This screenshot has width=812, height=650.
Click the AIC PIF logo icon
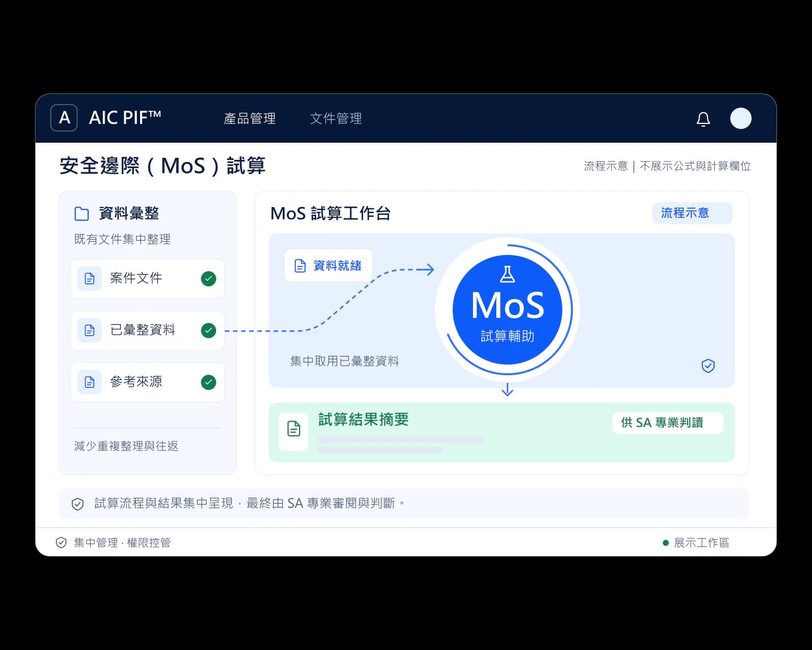pos(64,118)
